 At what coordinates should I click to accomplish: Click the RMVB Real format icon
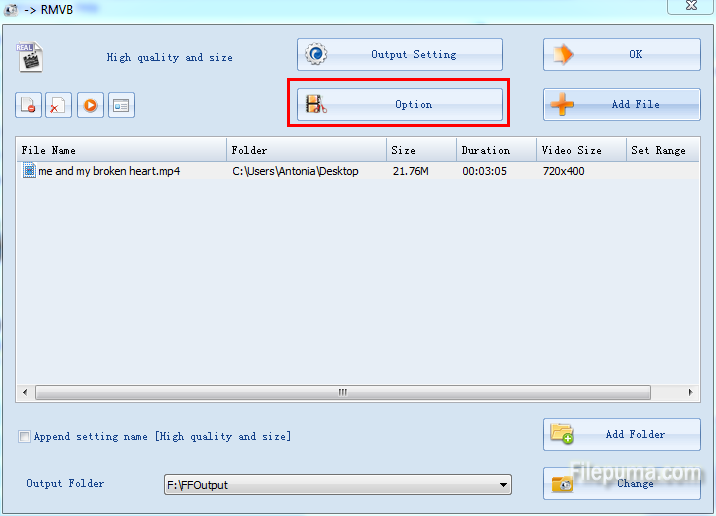point(29,57)
